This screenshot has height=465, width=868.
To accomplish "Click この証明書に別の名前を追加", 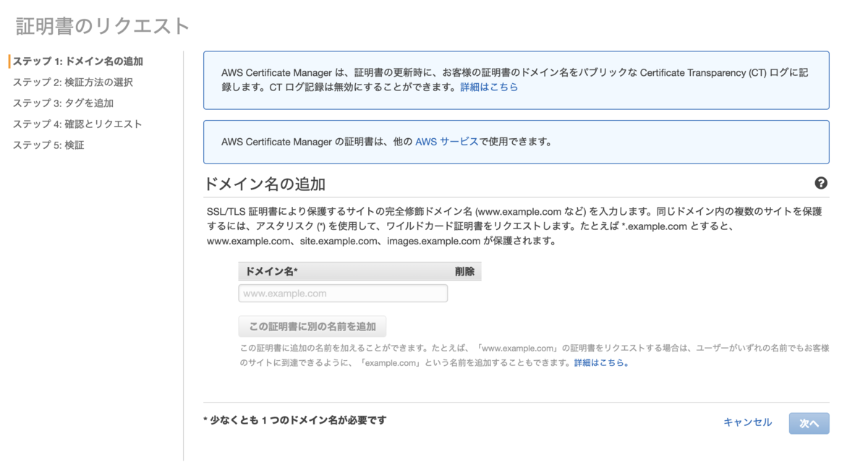I will click(x=312, y=326).
